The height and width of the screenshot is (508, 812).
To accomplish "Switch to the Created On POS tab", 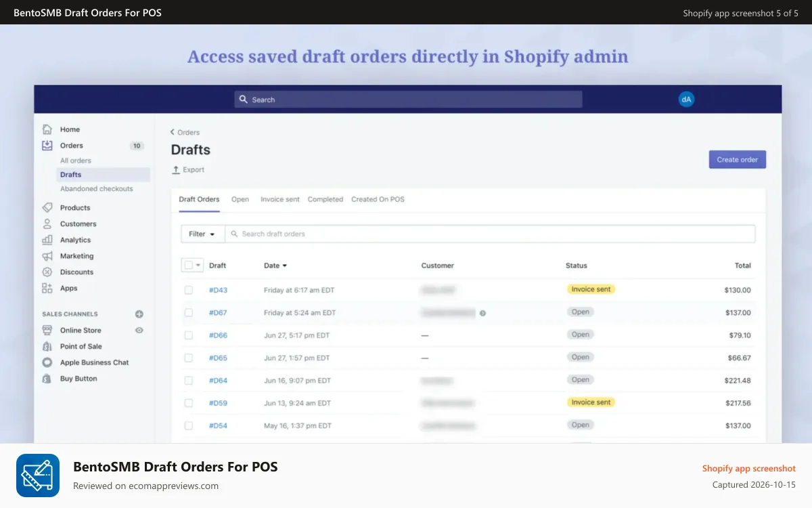I will 378,199.
